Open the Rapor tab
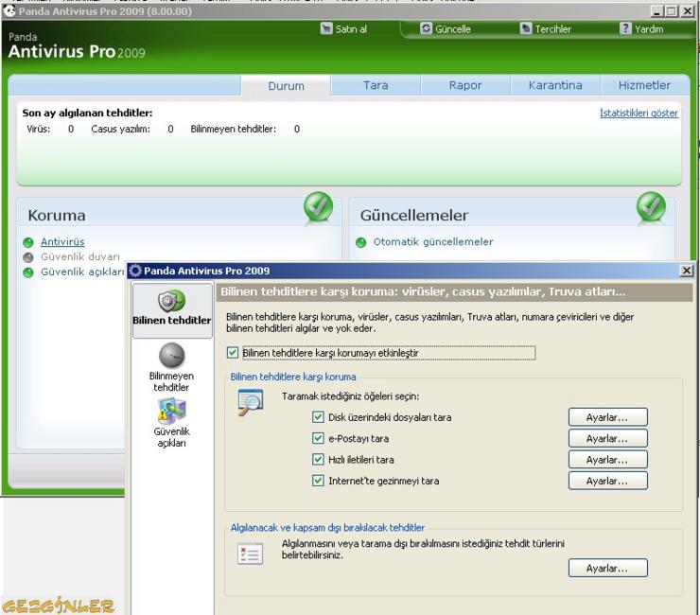700x615 pixels. click(465, 85)
